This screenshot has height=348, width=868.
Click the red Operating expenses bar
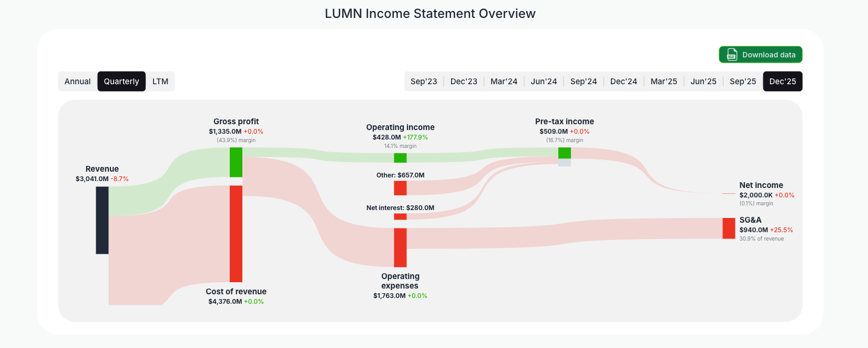400,247
